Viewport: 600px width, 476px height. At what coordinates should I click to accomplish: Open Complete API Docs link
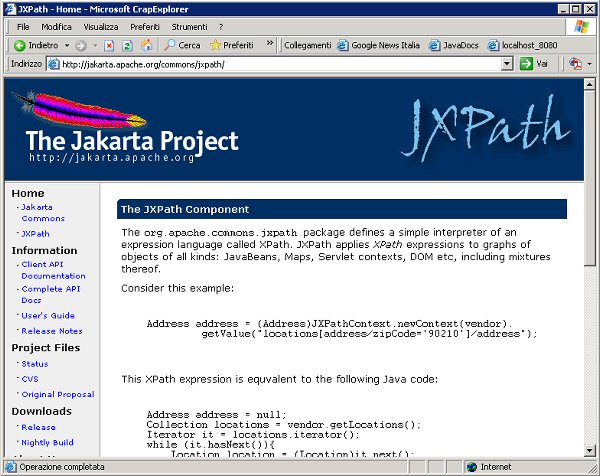click(51, 295)
